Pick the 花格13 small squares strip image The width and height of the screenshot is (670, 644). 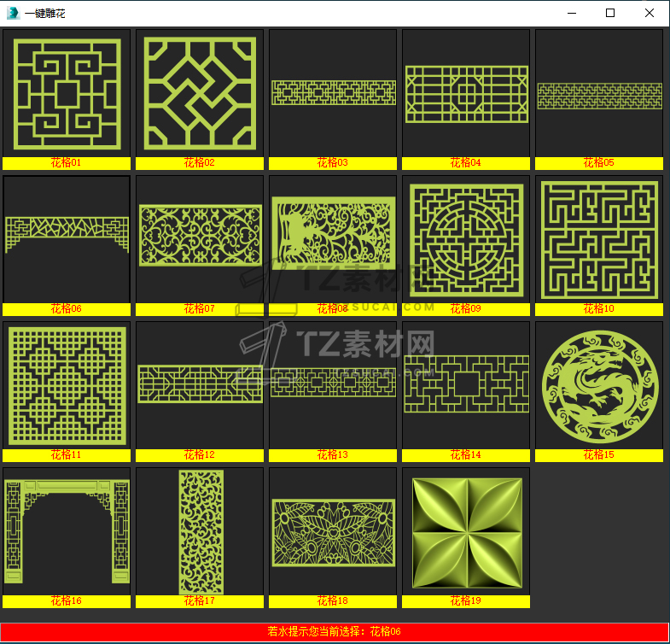[x=333, y=385]
